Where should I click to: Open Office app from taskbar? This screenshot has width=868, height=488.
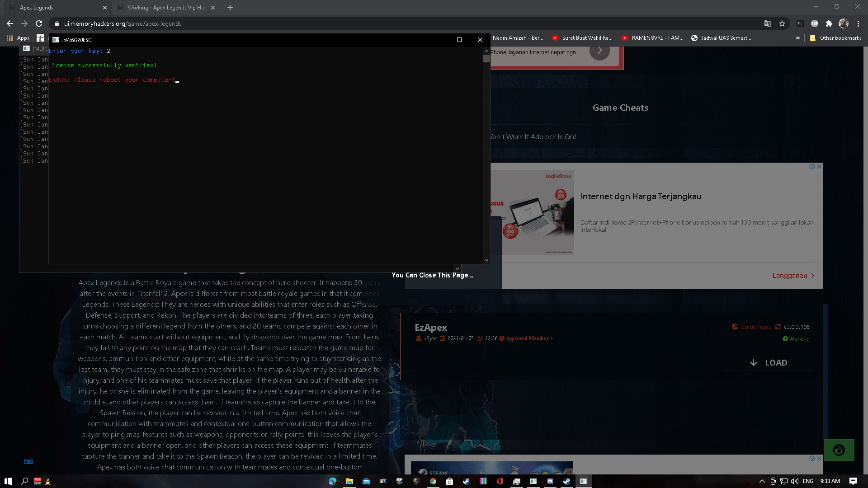(x=500, y=481)
